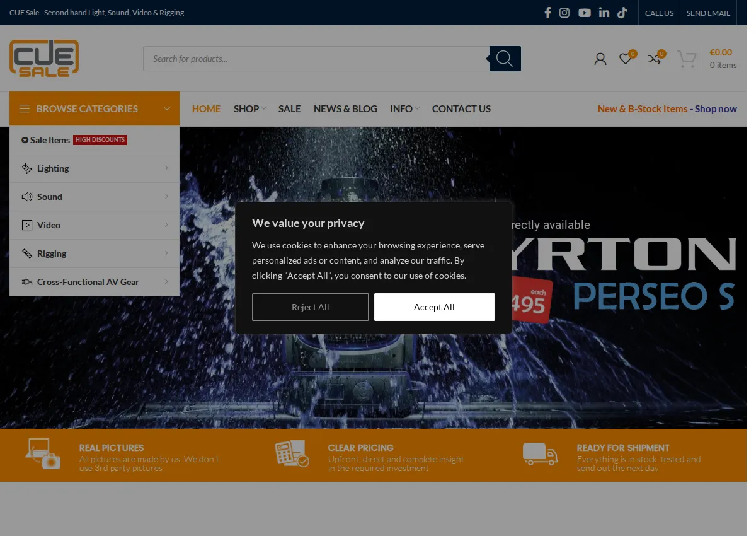Open the Facebook social icon
Screen dimensions: 756x536
pyautogui.click(x=547, y=13)
